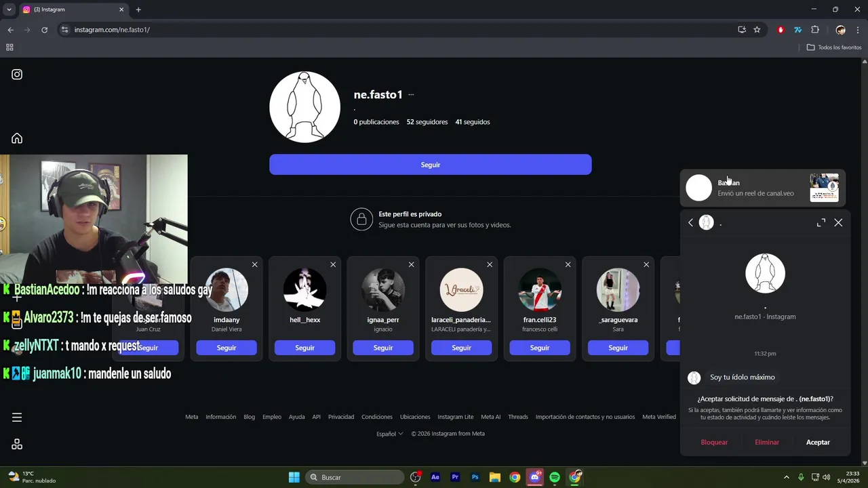Open the Meta Verified footer link

pos(659,417)
